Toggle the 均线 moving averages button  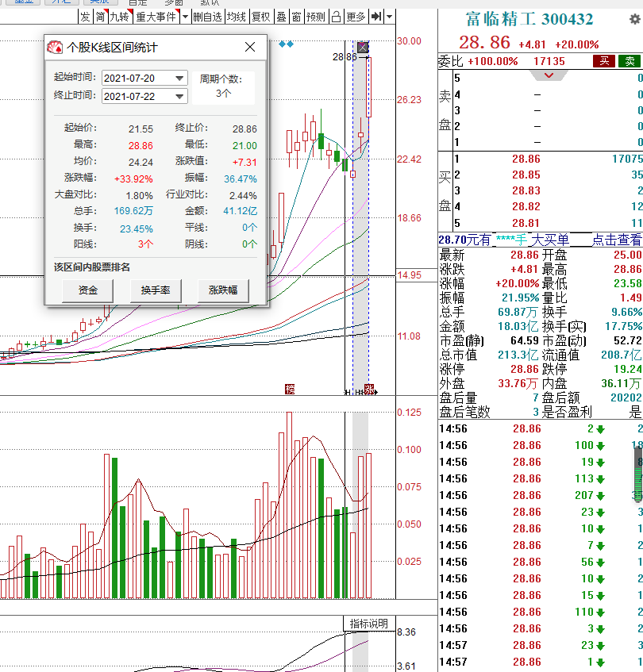(237, 17)
